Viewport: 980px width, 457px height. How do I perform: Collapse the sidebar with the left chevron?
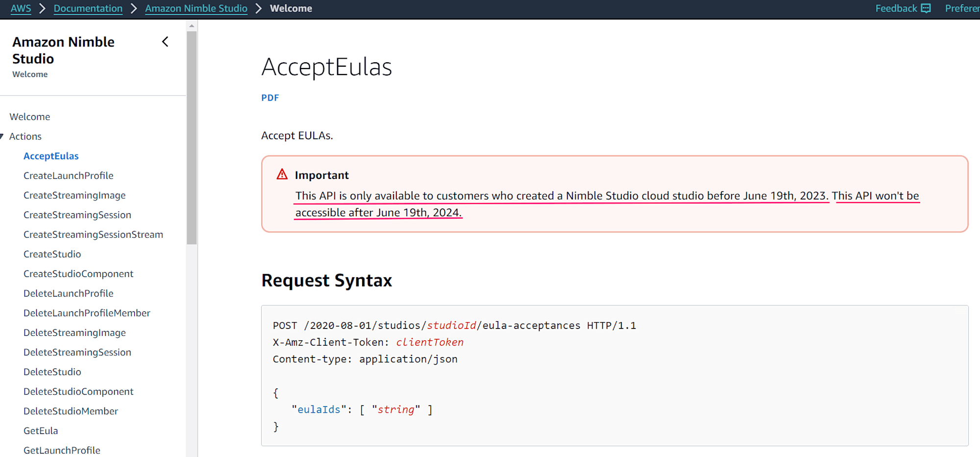[x=165, y=42]
